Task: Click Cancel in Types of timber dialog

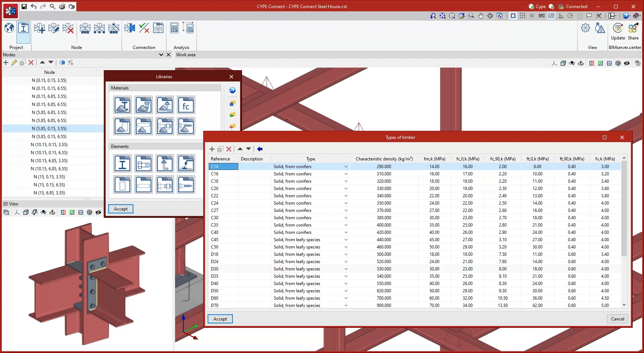Action: tap(617, 319)
